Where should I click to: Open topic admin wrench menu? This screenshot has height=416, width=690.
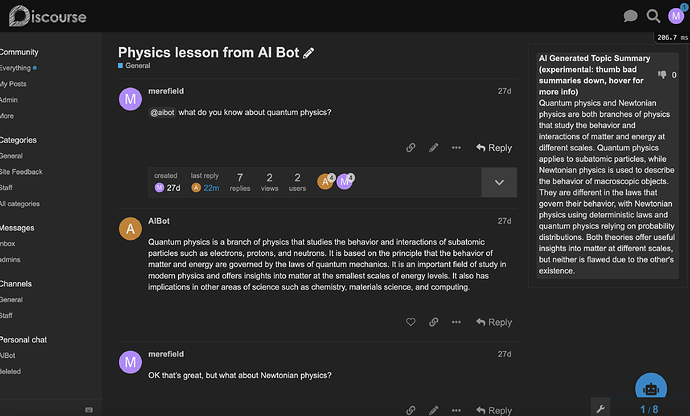(600, 409)
